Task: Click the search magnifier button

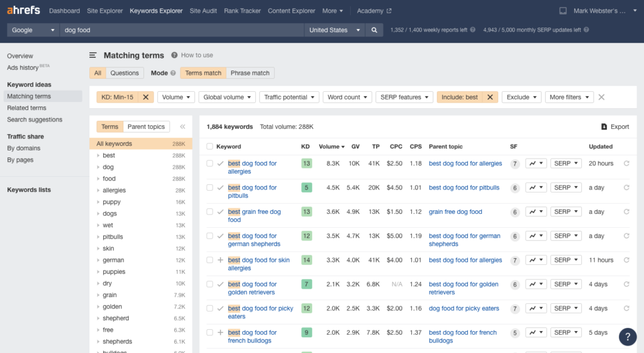Action: click(x=374, y=30)
